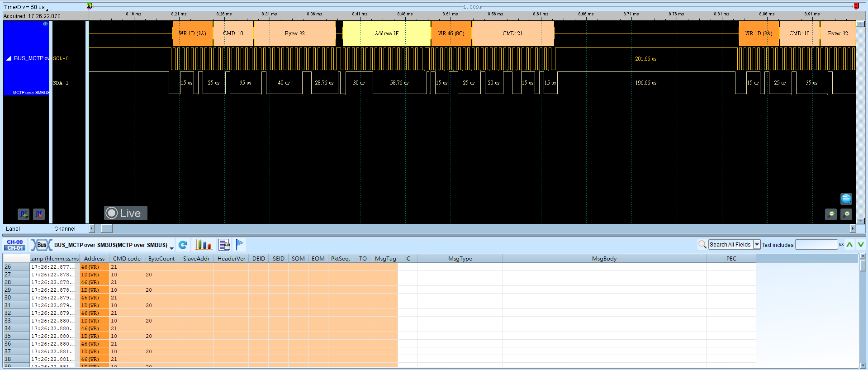Select packet row 26 in table
868x370 pixels.
click(x=380, y=267)
